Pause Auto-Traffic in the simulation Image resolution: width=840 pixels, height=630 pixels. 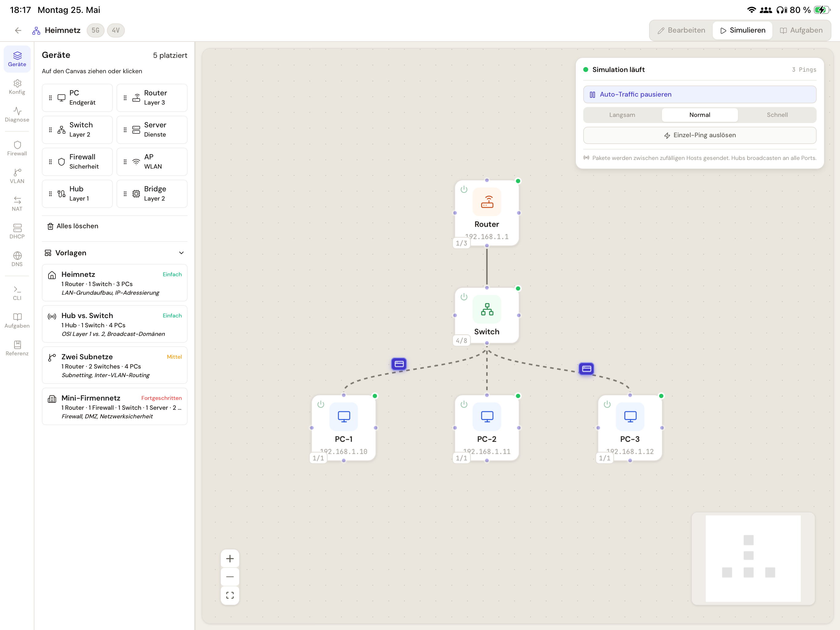pyautogui.click(x=699, y=94)
